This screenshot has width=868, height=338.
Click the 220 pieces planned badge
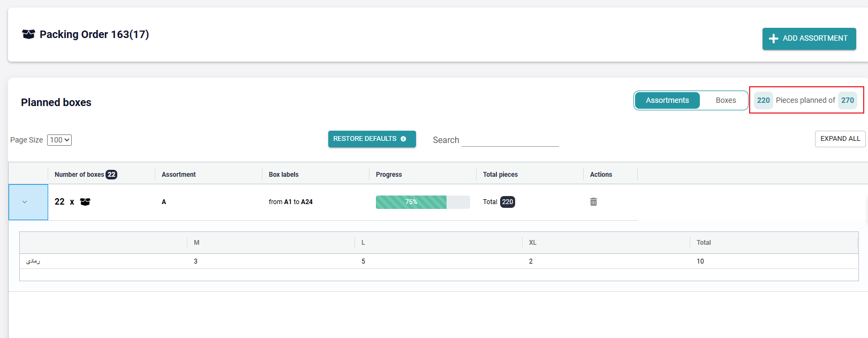click(x=763, y=100)
